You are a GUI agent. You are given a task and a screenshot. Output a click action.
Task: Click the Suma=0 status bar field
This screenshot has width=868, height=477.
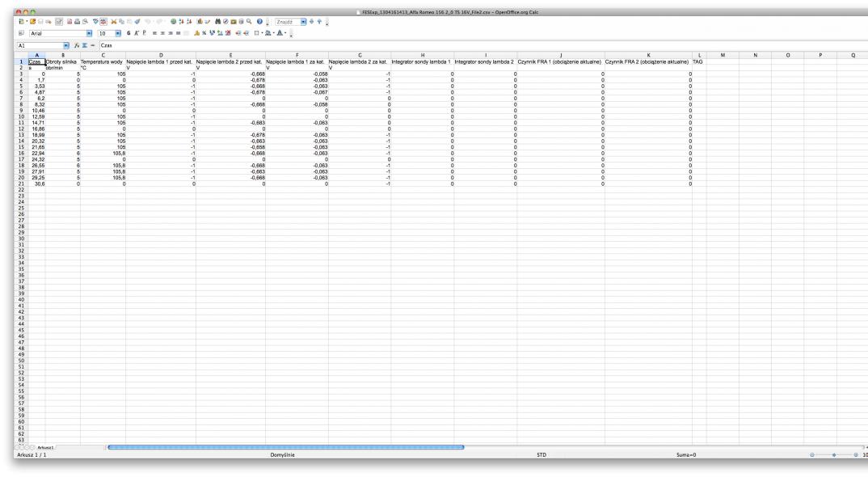(686, 455)
